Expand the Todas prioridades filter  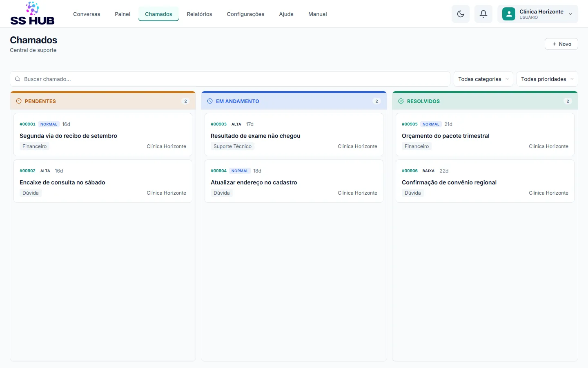[547, 79]
